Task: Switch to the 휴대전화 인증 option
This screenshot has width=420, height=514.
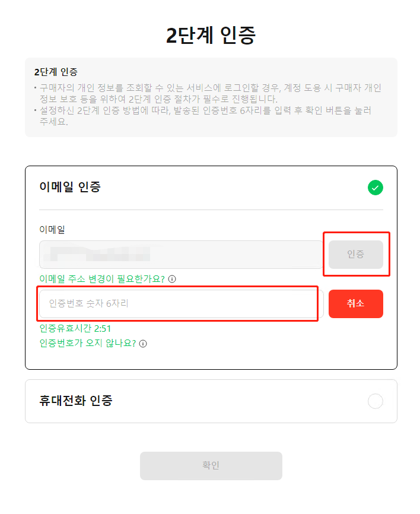Action: click(211, 401)
